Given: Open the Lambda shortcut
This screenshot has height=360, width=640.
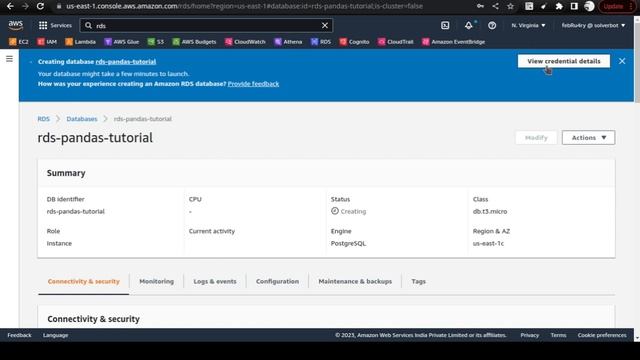Looking at the screenshot, I should pyautogui.click(x=81, y=42).
